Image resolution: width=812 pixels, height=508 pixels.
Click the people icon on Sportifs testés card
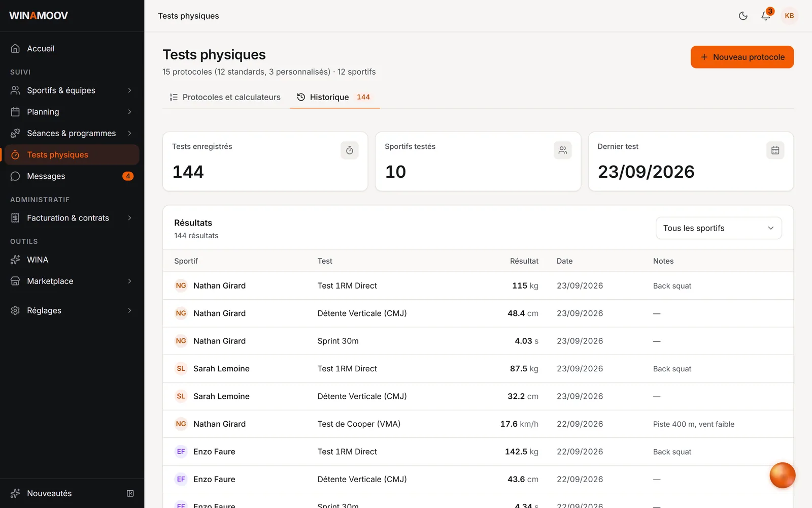562,150
